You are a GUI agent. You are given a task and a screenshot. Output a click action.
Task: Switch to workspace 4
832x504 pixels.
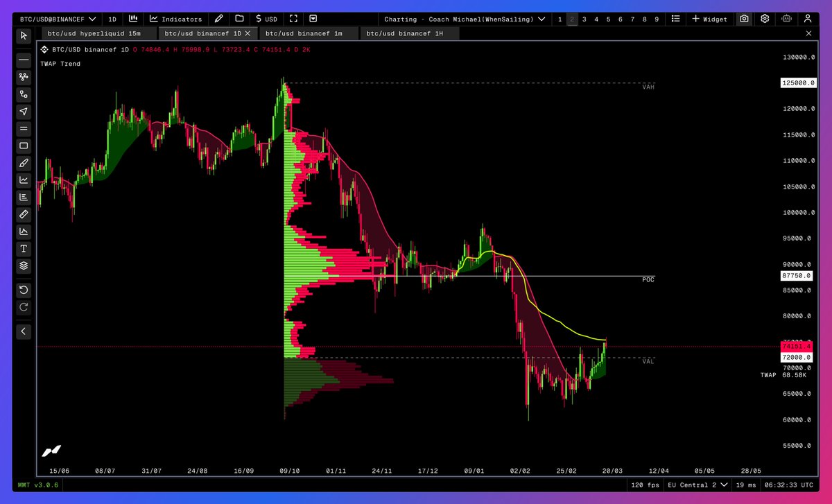click(596, 19)
